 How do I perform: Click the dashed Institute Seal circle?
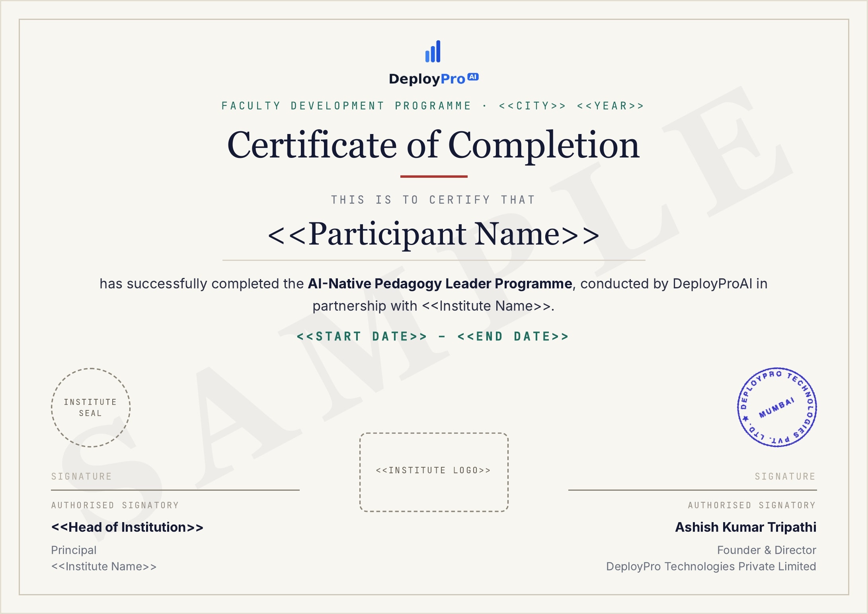(x=91, y=408)
